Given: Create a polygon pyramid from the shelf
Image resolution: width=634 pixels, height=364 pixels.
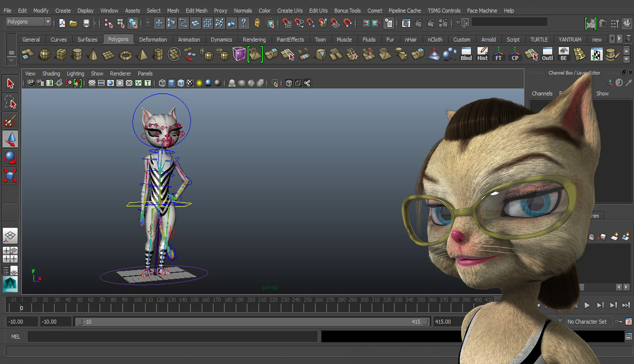Looking at the screenshot, I should click(x=142, y=55).
